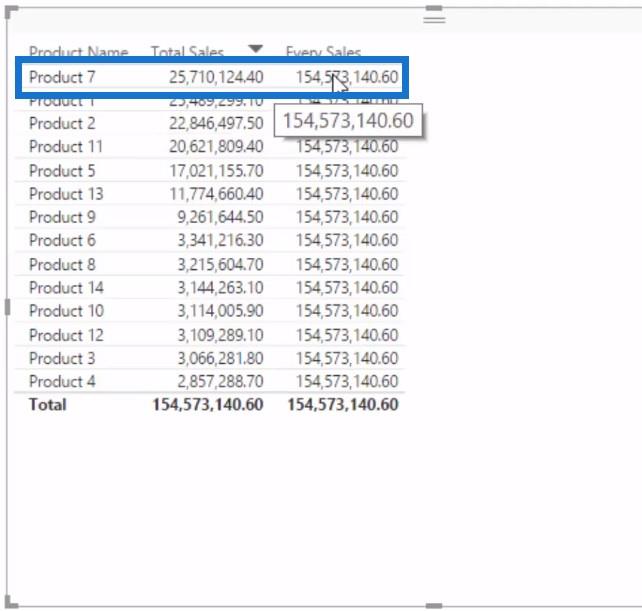Screen dimensions: 642x611
Task: Select the Product 8 row label
Action: (62, 265)
